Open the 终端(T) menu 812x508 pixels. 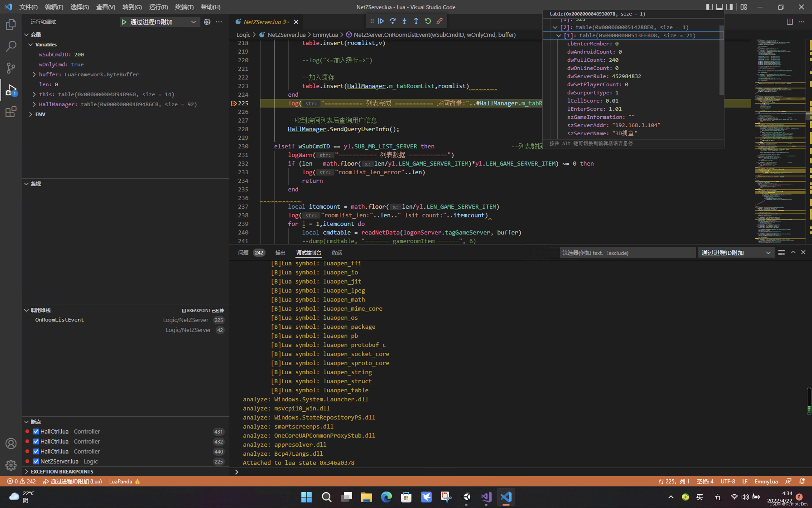click(184, 7)
